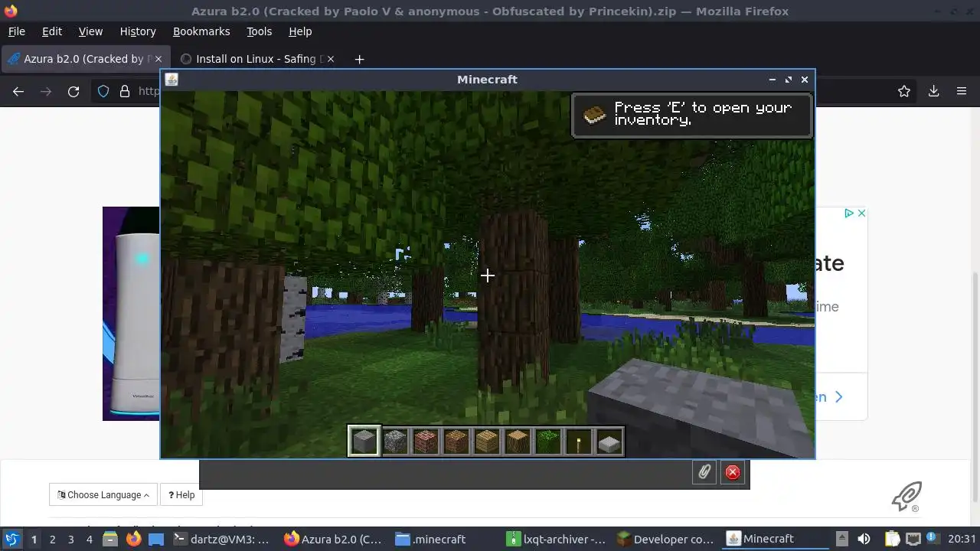The height and width of the screenshot is (551, 980).
Task: Switch to Azura b2.0 browser tab
Action: click(84, 59)
